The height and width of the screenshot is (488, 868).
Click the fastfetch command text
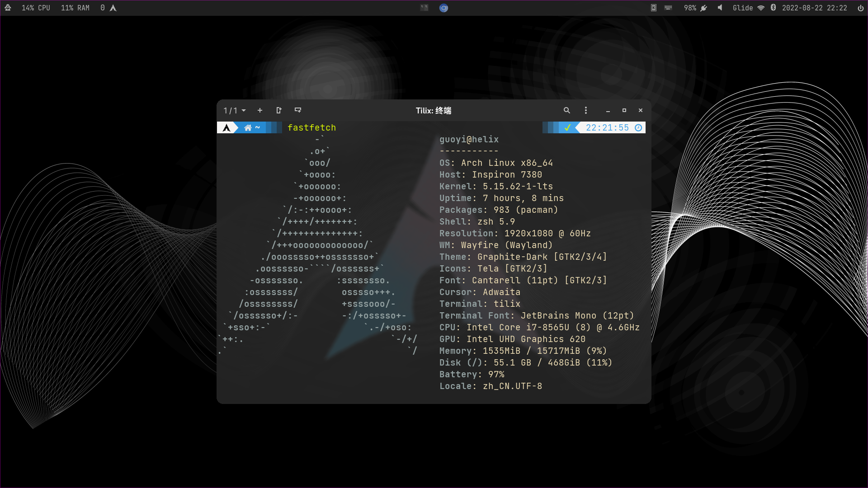(x=312, y=128)
